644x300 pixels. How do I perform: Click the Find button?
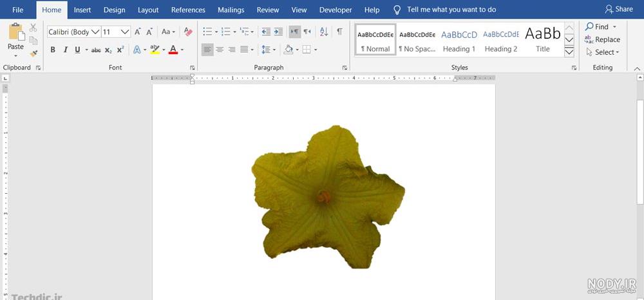click(x=597, y=27)
